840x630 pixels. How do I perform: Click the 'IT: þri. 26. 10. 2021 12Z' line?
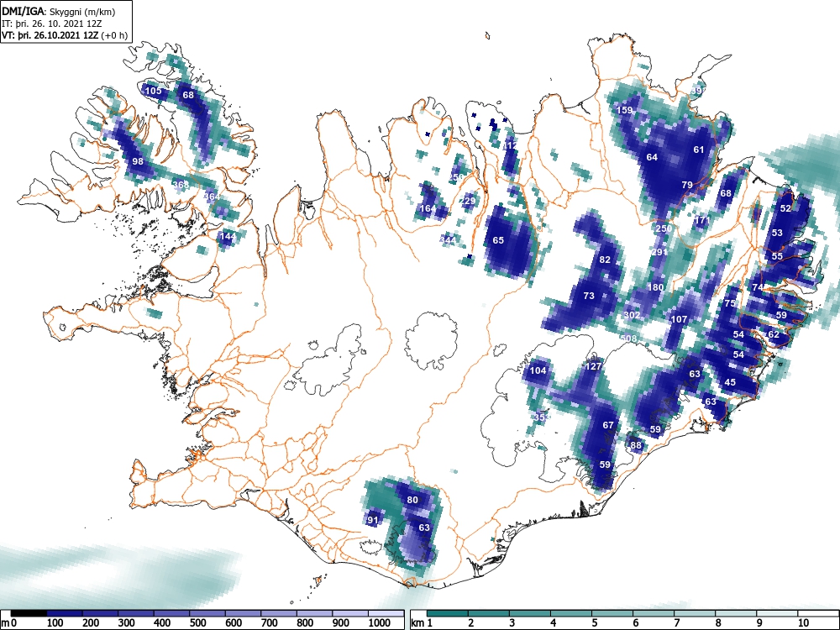(x=51, y=23)
